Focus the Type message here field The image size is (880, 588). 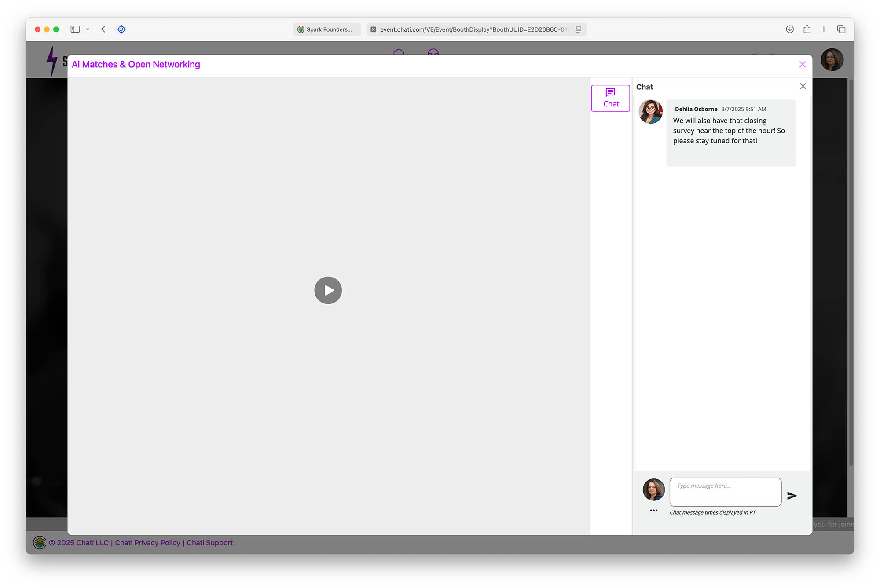click(x=725, y=492)
